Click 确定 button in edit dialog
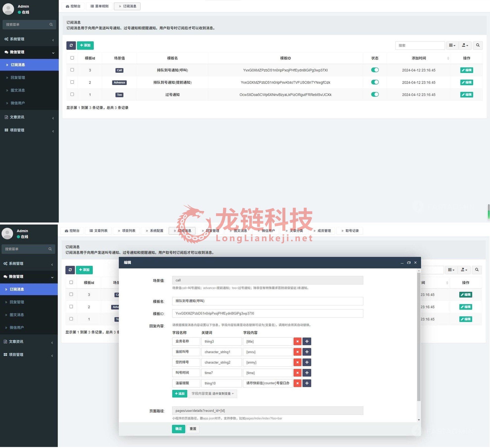Viewport: 490px width, 448px height. point(178,429)
